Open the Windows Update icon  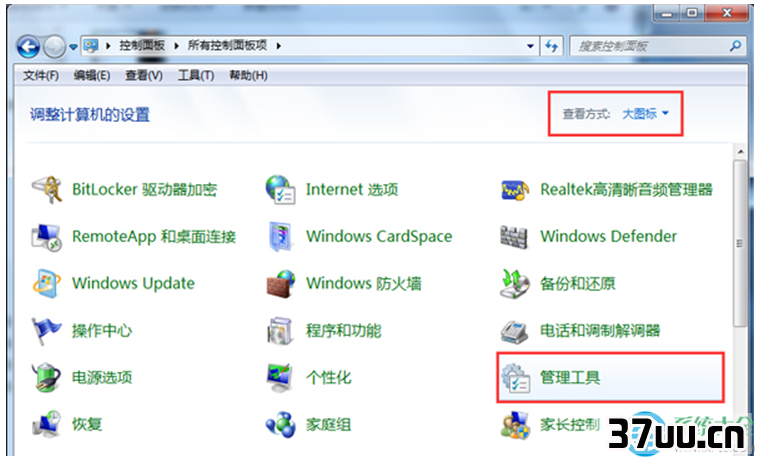[x=47, y=283]
